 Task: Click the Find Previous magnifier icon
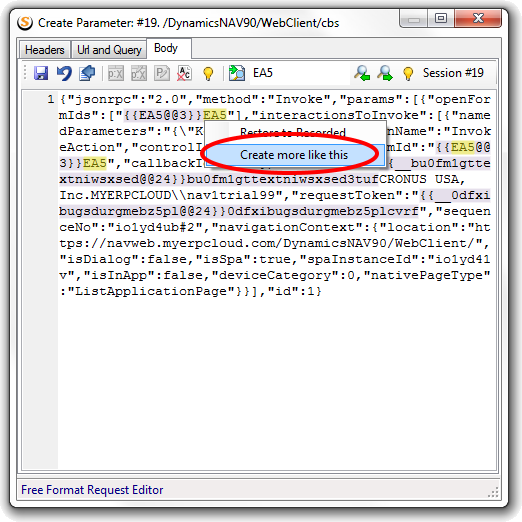tap(362, 73)
